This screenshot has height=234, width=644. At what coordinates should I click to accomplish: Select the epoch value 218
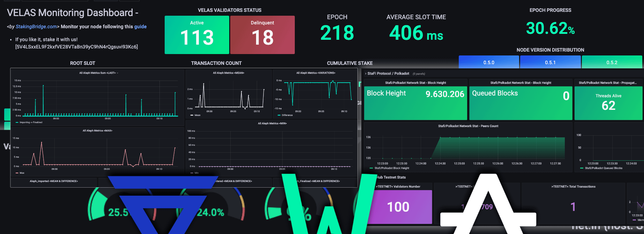337,33
